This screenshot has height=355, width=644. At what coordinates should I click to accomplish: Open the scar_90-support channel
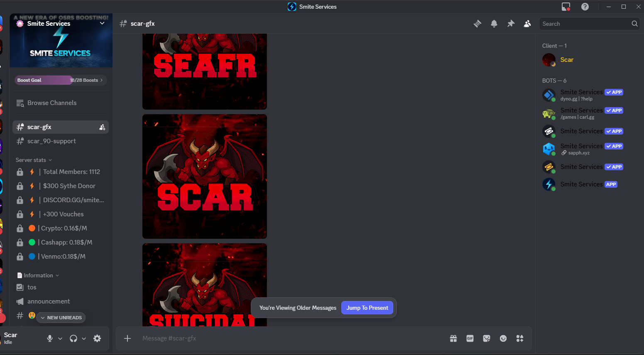pos(61,141)
